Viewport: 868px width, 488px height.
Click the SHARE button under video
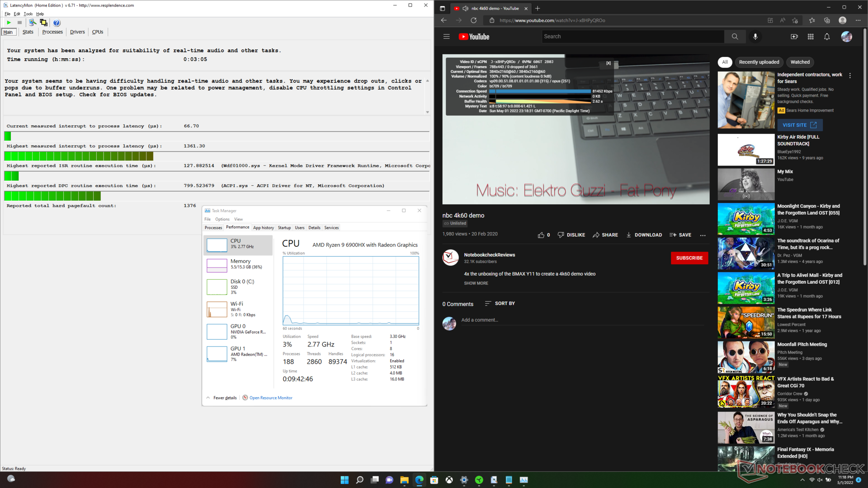pos(605,235)
